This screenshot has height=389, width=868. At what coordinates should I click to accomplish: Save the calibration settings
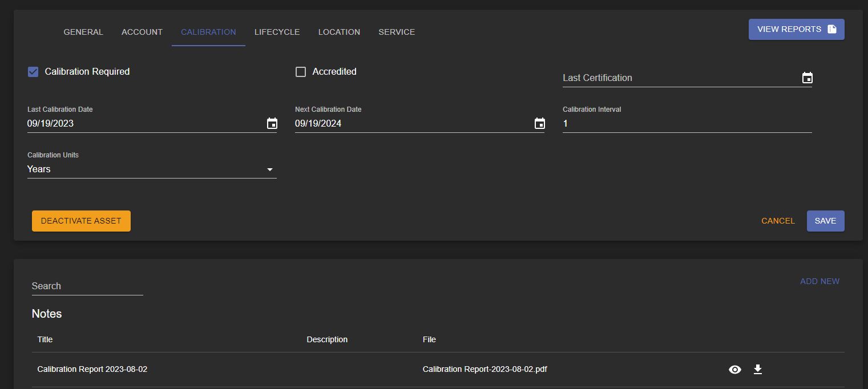825,221
